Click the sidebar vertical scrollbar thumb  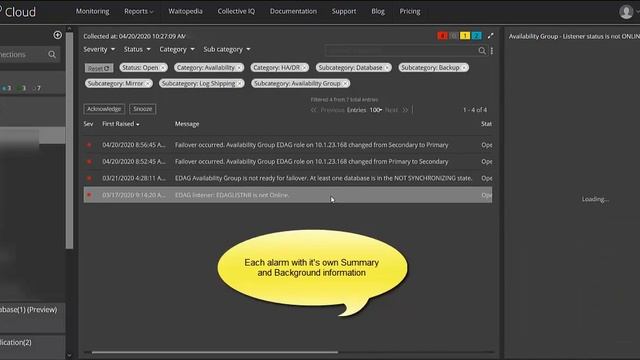click(x=69, y=141)
